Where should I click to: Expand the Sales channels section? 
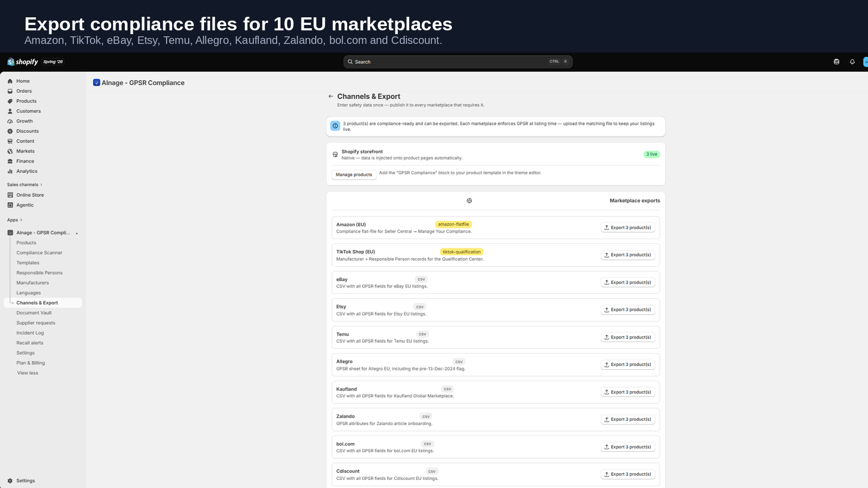click(24, 185)
